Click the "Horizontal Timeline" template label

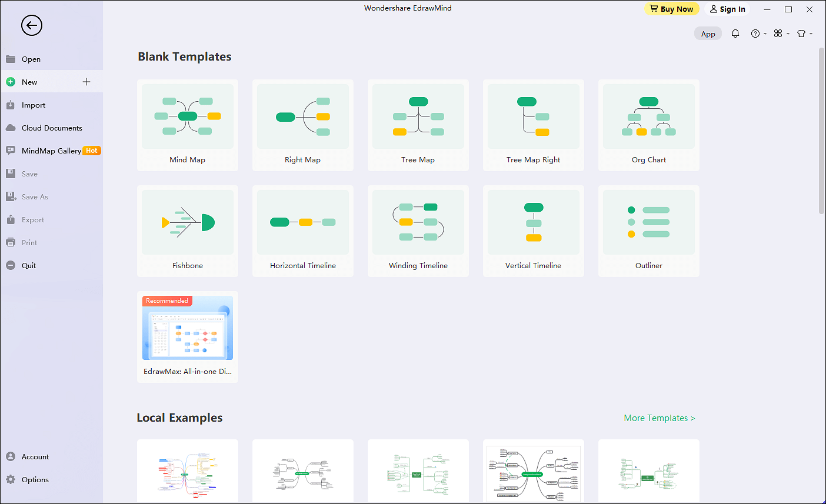(303, 265)
